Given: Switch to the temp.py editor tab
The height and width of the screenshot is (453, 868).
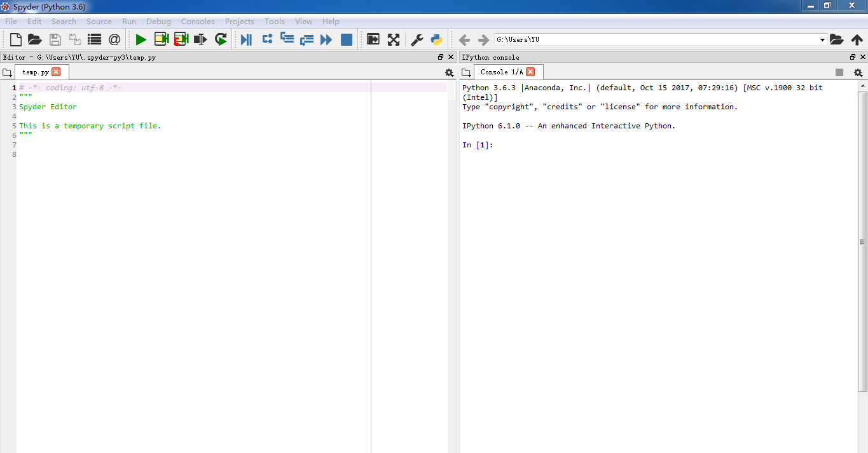Looking at the screenshot, I should coord(36,72).
